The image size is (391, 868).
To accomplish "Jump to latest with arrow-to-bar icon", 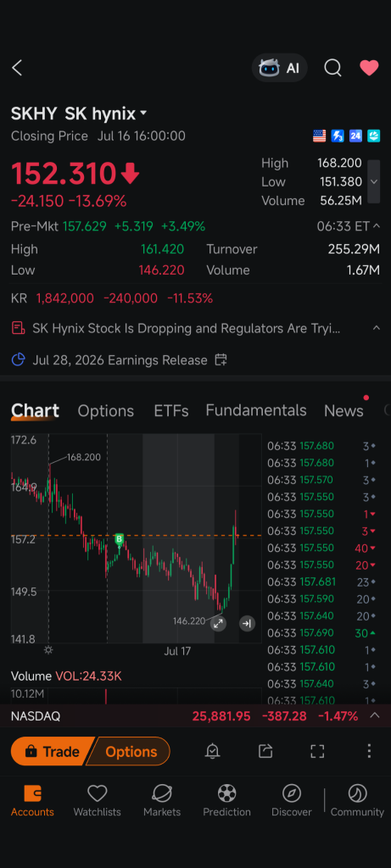I will 247,623.
